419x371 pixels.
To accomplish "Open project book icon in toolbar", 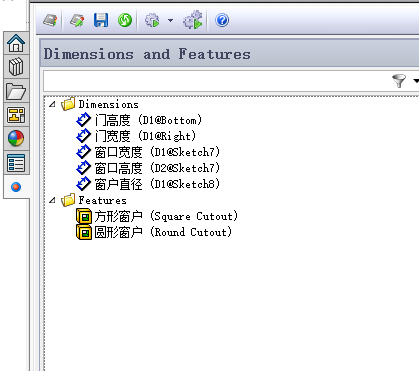I will pyautogui.click(x=50, y=21).
